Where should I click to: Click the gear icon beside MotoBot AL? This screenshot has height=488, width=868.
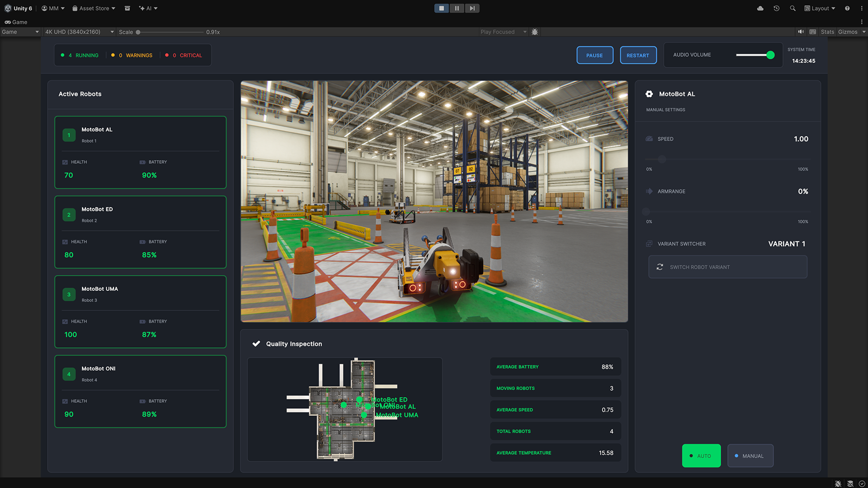pyautogui.click(x=649, y=94)
